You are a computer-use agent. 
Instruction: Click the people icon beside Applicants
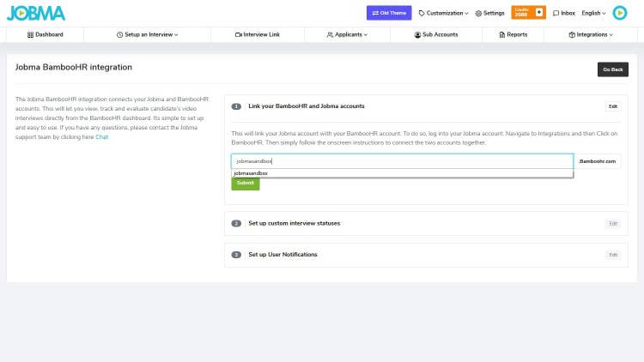[x=330, y=35]
